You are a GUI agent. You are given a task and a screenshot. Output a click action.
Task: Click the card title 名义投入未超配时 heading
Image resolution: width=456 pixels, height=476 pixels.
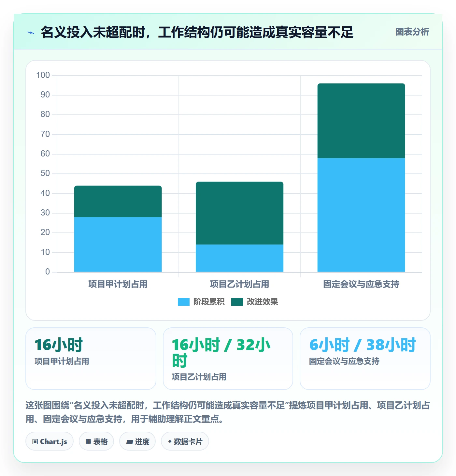click(x=197, y=32)
